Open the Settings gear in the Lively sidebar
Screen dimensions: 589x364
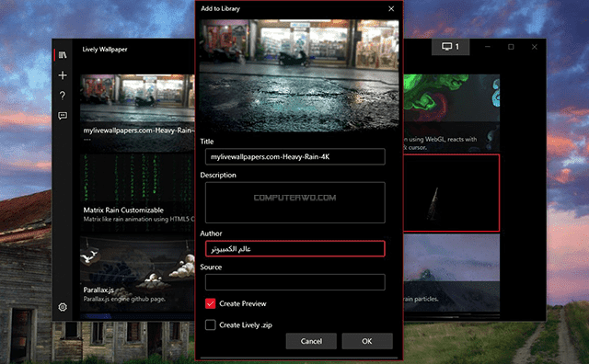[x=63, y=307]
